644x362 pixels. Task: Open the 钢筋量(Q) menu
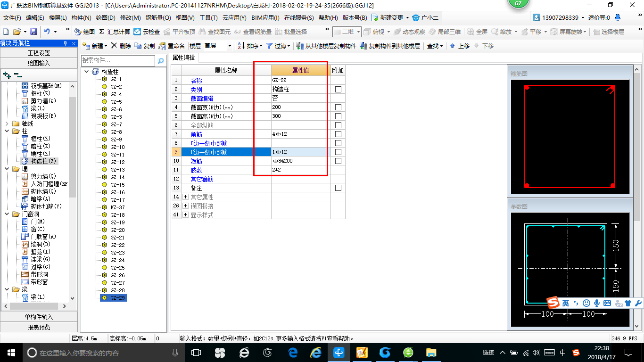[158, 18]
